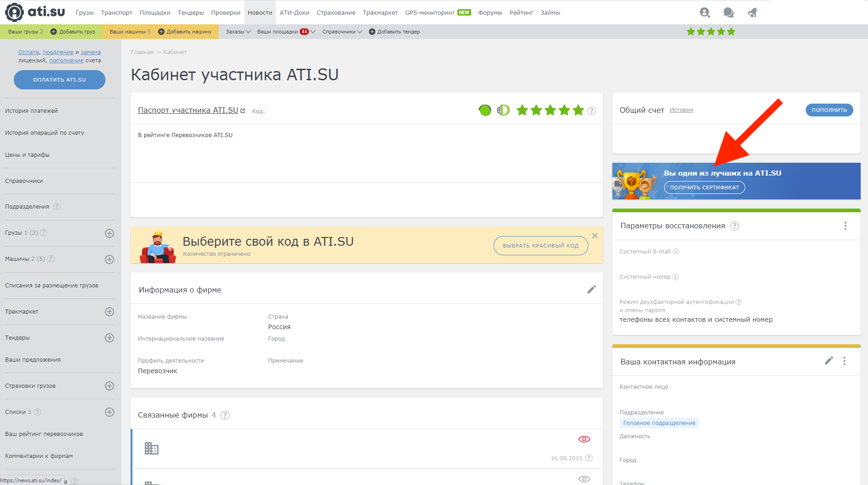Click the notifications megaphone icon in header
The height and width of the screenshot is (485, 868).
tap(752, 12)
